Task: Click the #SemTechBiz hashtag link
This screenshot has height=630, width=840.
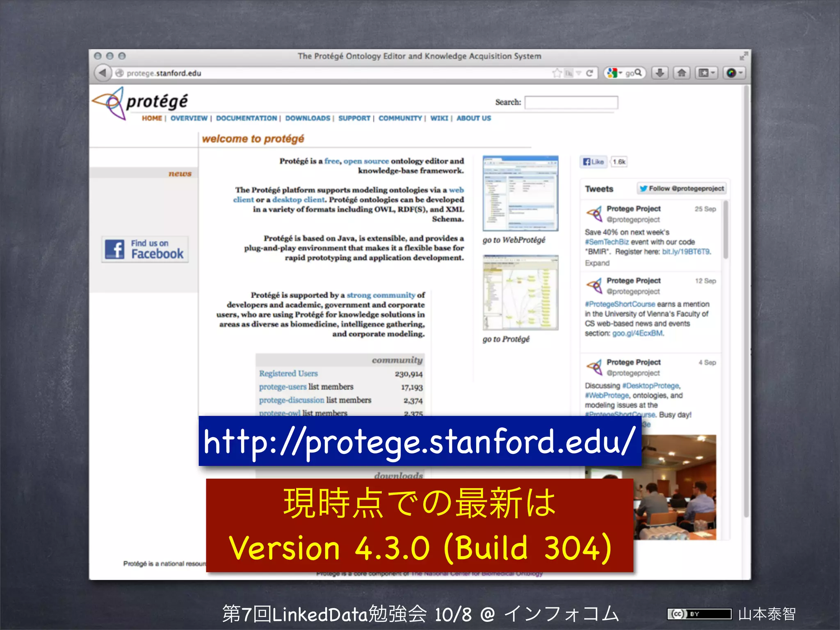Action: click(x=607, y=242)
